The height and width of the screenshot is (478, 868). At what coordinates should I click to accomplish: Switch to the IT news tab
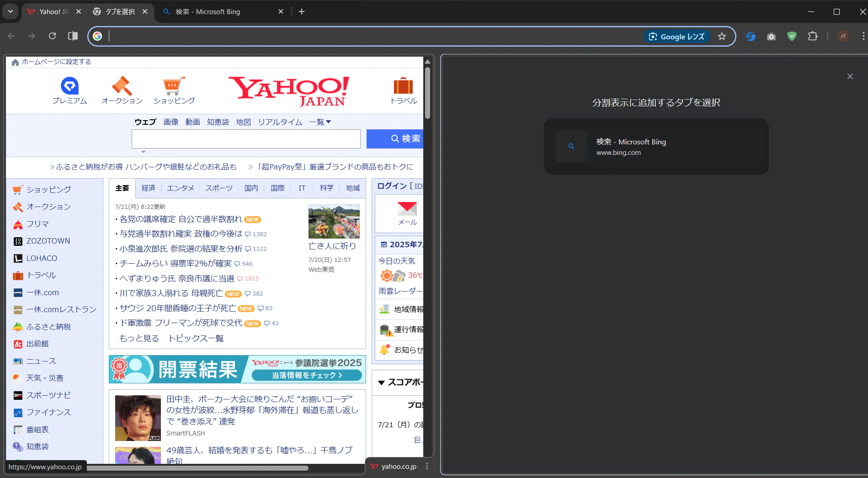(x=302, y=188)
